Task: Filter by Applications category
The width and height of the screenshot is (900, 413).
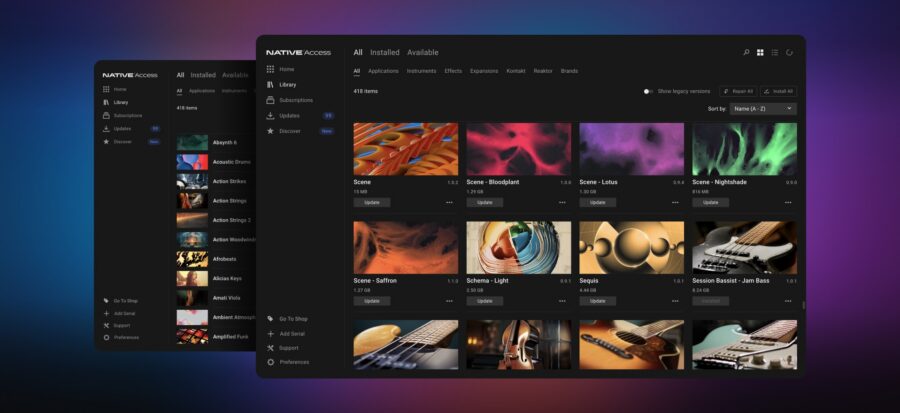Action: coord(383,71)
